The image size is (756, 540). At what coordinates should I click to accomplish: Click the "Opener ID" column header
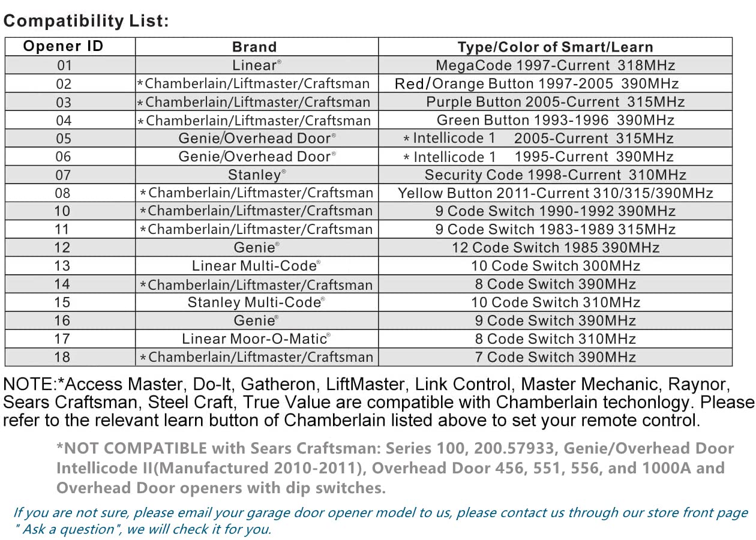tap(63, 47)
